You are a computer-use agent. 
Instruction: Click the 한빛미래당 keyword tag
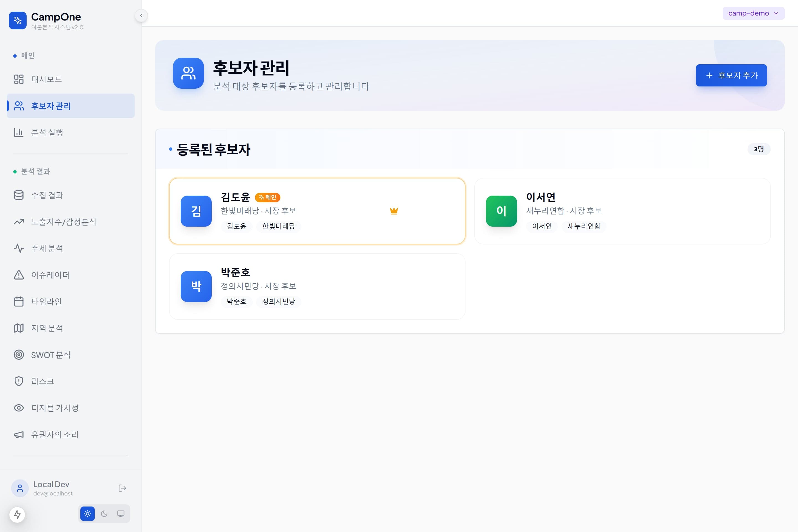click(278, 226)
